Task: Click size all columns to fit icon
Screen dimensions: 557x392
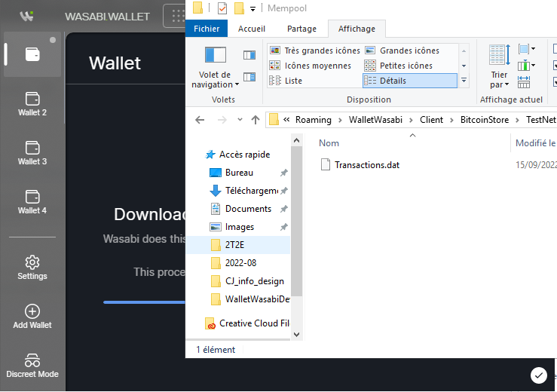Action: (524, 82)
